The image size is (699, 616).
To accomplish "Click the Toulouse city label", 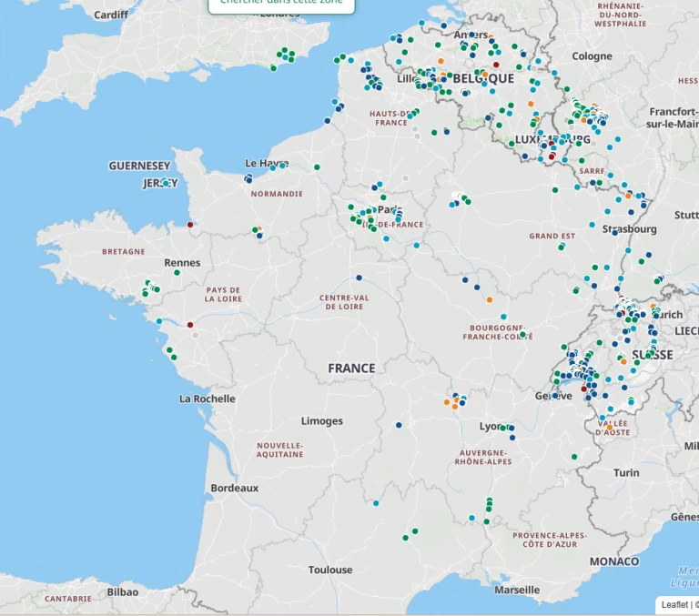I will [330, 570].
